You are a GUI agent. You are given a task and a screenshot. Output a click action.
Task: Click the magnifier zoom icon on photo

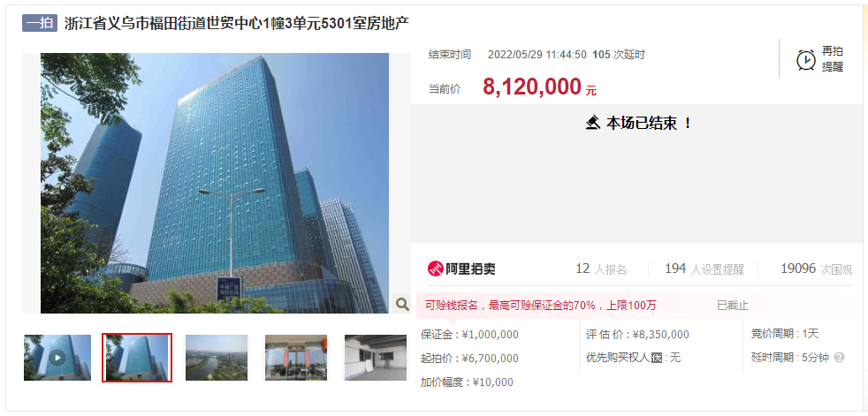tap(402, 304)
